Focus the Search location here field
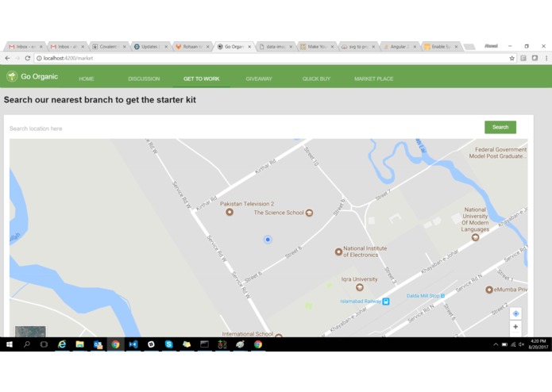This screenshot has width=552, height=392. (x=245, y=129)
